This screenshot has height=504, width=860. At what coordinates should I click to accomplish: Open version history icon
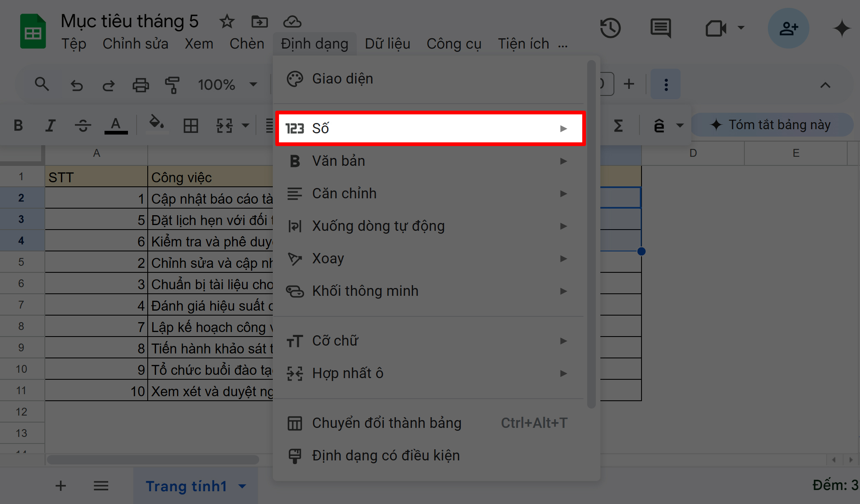coord(610,28)
